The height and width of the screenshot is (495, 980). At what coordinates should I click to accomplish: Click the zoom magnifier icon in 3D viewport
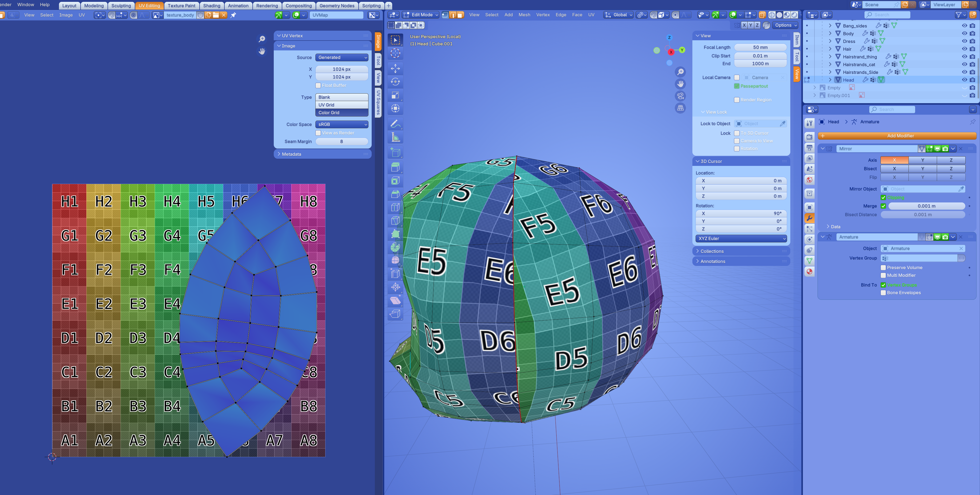click(x=680, y=72)
